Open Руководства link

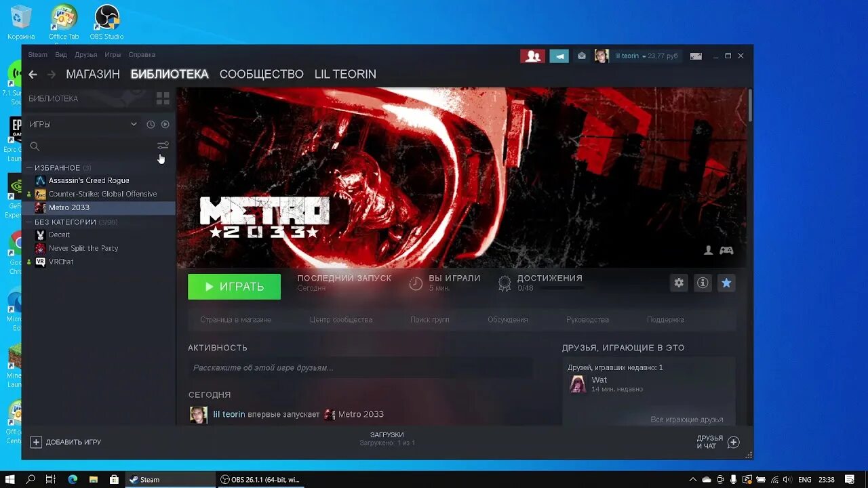click(x=587, y=320)
